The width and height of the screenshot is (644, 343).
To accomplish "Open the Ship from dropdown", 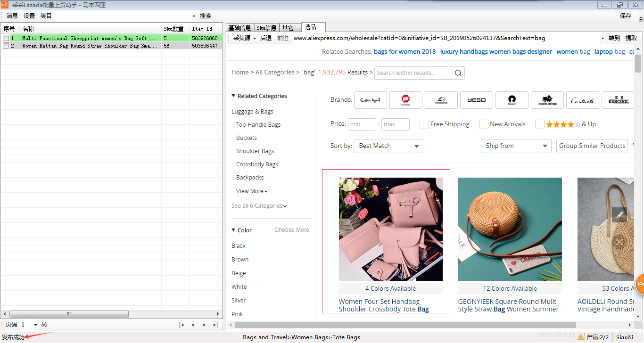I will [516, 146].
